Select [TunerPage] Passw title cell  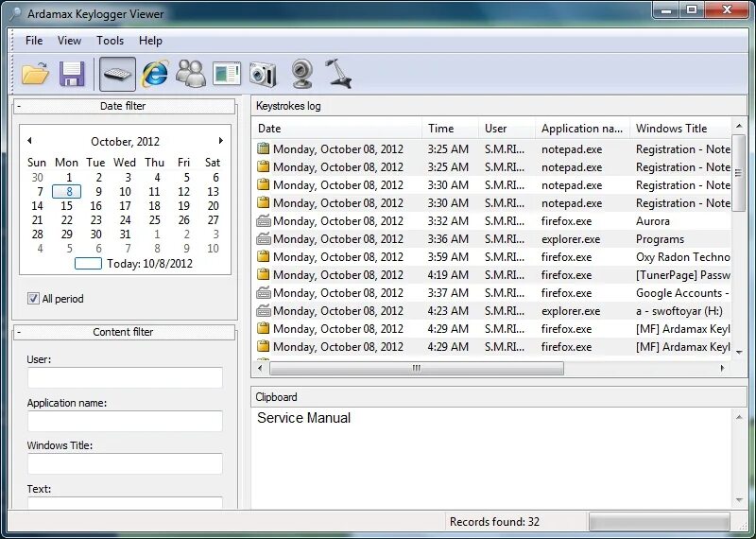click(x=682, y=275)
